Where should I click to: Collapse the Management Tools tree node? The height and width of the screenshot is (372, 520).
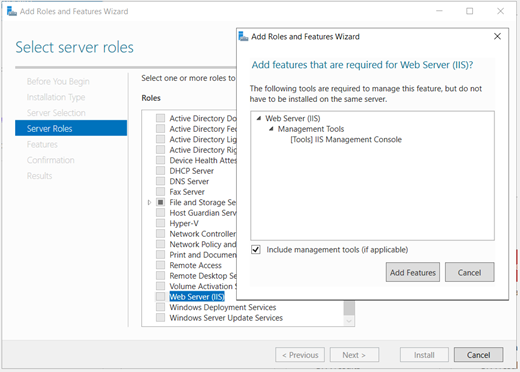271,129
